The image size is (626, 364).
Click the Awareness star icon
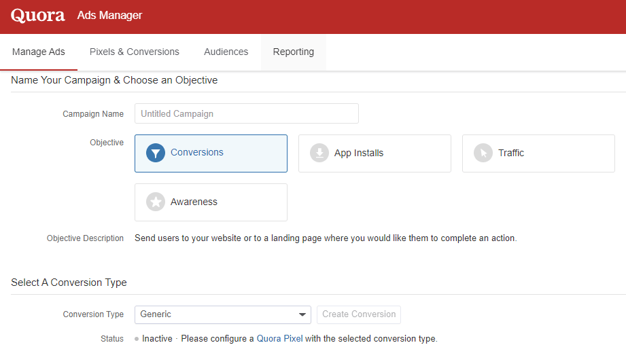click(x=156, y=202)
